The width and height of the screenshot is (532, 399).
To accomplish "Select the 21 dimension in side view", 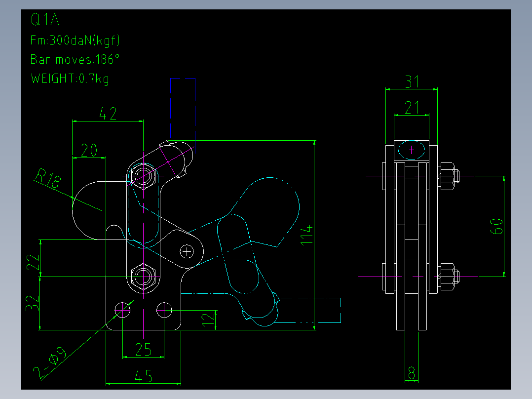I will pyautogui.click(x=412, y=108).
